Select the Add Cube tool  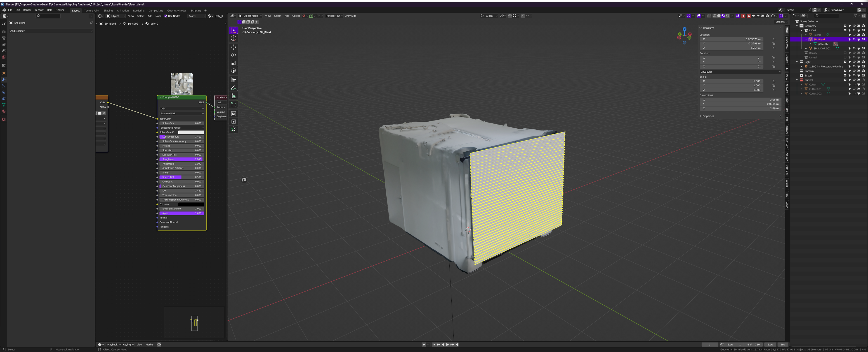click(234, 105)
